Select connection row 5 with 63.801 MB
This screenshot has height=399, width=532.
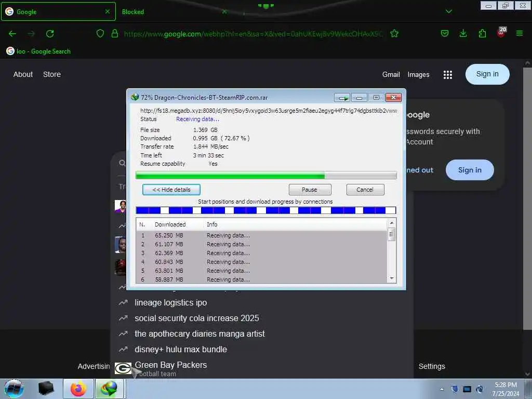click(262, 271)
